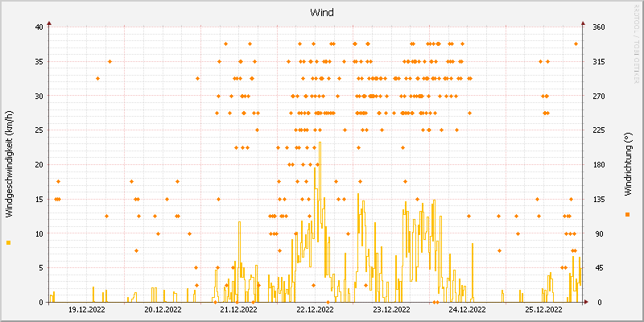Click the right axis value 45
The image size is (644, 322).
point(597,268)
